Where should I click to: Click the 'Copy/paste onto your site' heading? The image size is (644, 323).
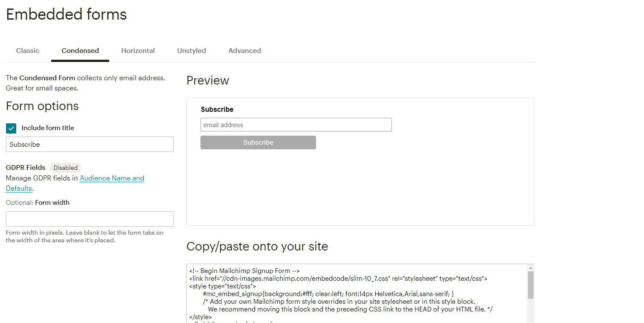click(257, 247)
